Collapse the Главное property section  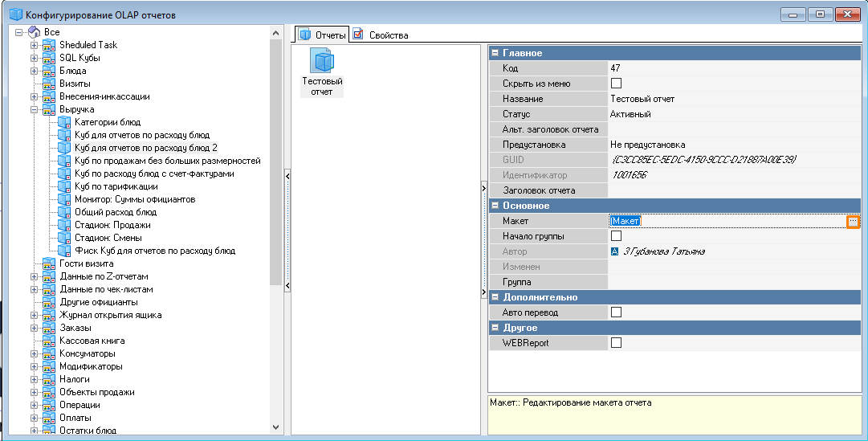pos(495,53)
